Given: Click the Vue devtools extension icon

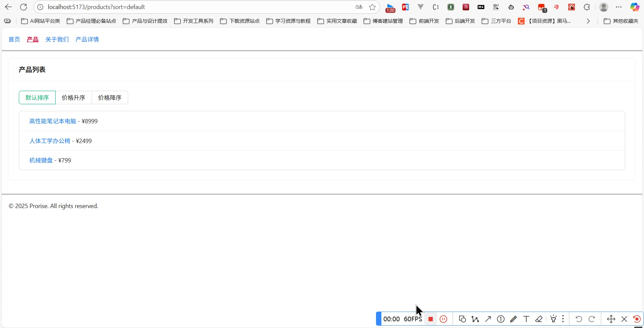Looking at the screenshot, I should (420, 7).
